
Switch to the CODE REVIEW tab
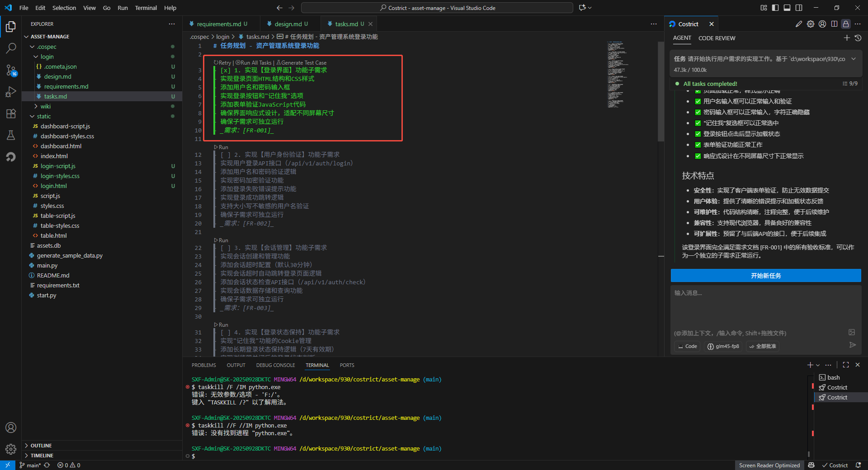coord(717,38)
